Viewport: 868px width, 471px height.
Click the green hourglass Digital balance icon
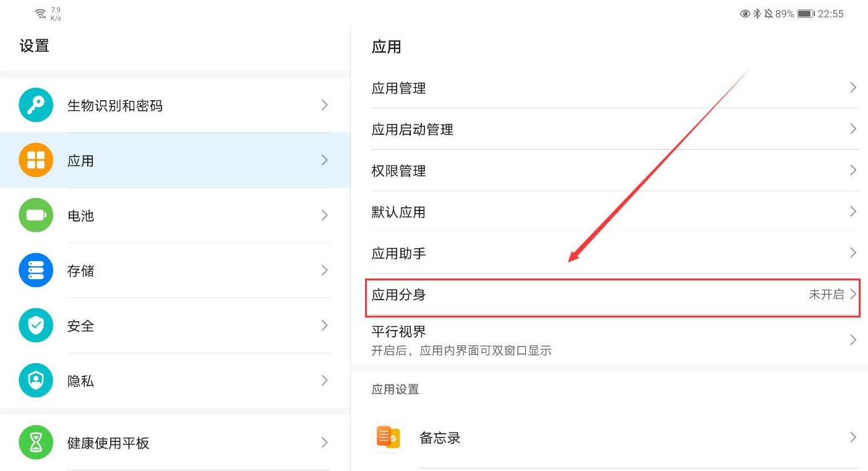pos(36,443)
